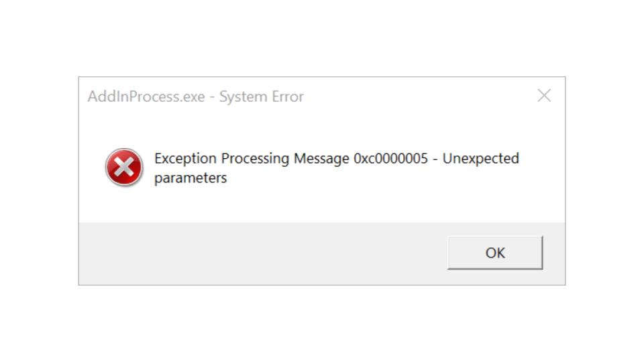This screenshot has width=644, height=362.
Task: Click the word Exception in the message
Action: pos(185,159)
